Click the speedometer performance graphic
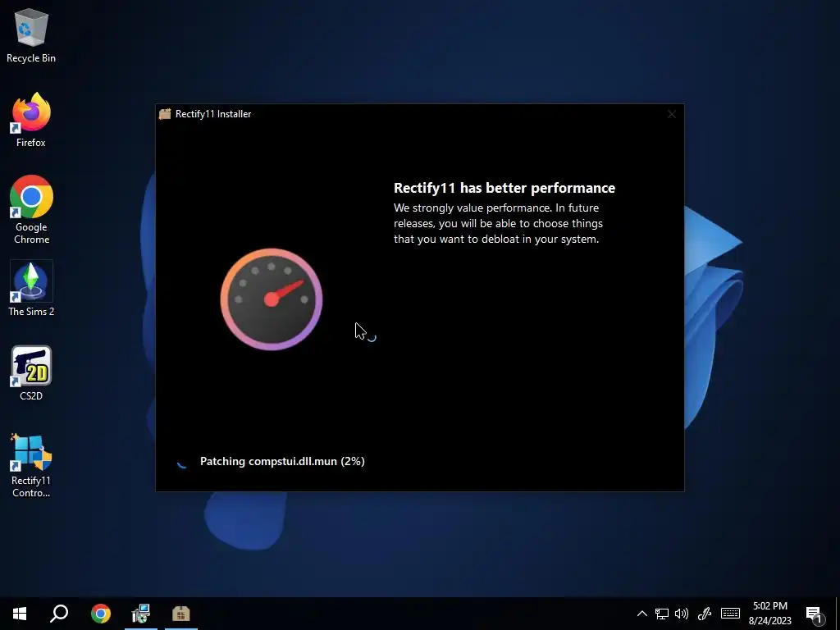 pyautogui.click(x=271, y=299)
